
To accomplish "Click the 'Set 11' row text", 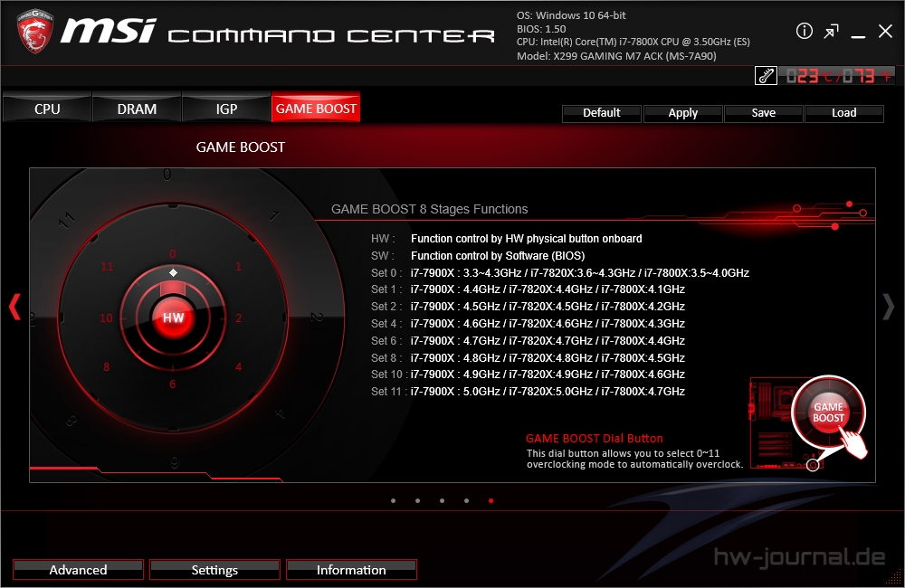I will point(528,391).
